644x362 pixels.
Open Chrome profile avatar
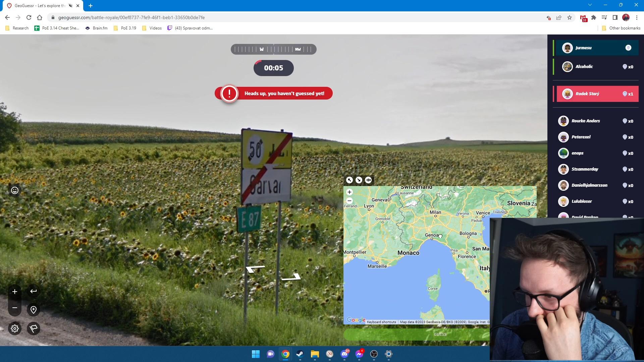click(626, 17)
